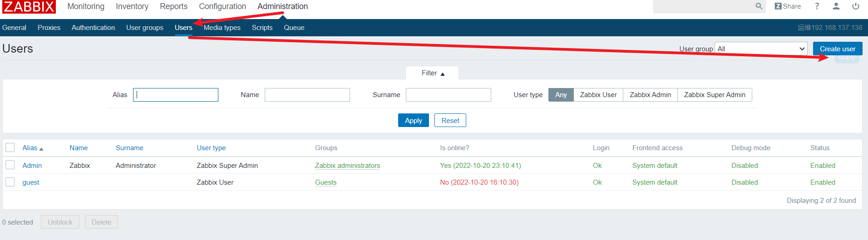Click guest's Enabled status link
Image resolution: width=868 pixels, height=240 pixels.
click(x=823, y=182)
